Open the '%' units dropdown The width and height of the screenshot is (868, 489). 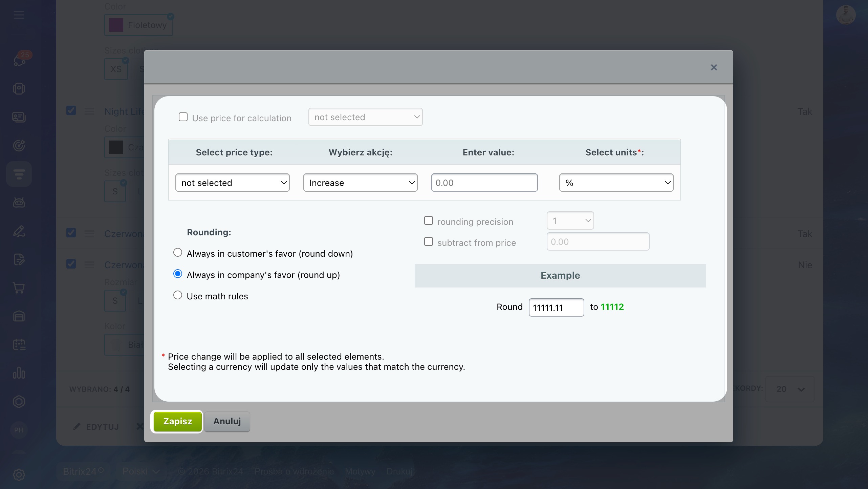pyautogui.click(x=616, y=183)
